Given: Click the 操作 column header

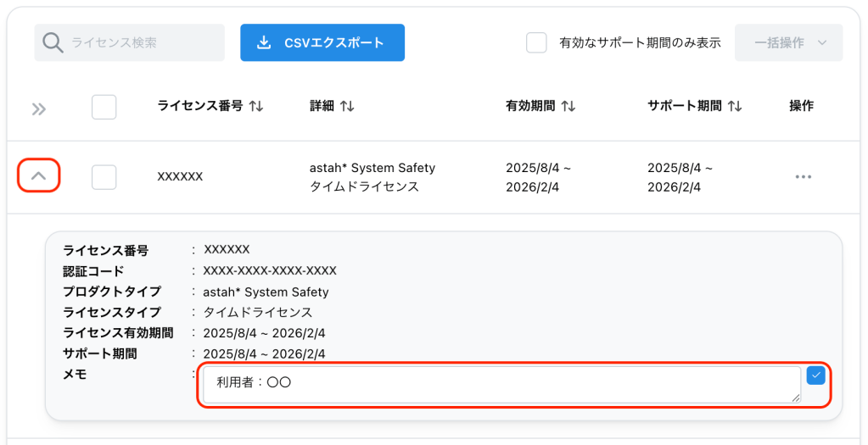Looking at the screenshot, I should click(801, 106).
